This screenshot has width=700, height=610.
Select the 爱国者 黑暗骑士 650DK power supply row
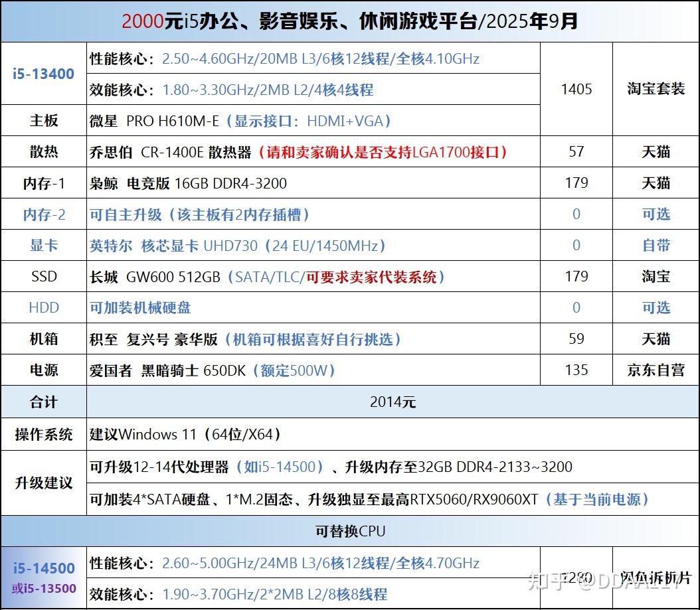click(x=350, y=370)
